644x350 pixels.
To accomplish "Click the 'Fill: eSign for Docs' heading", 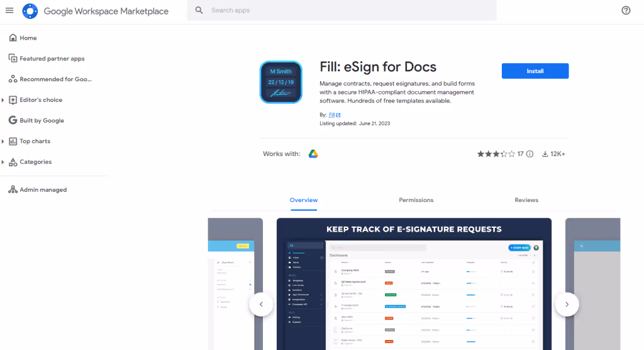I will 378,67.
